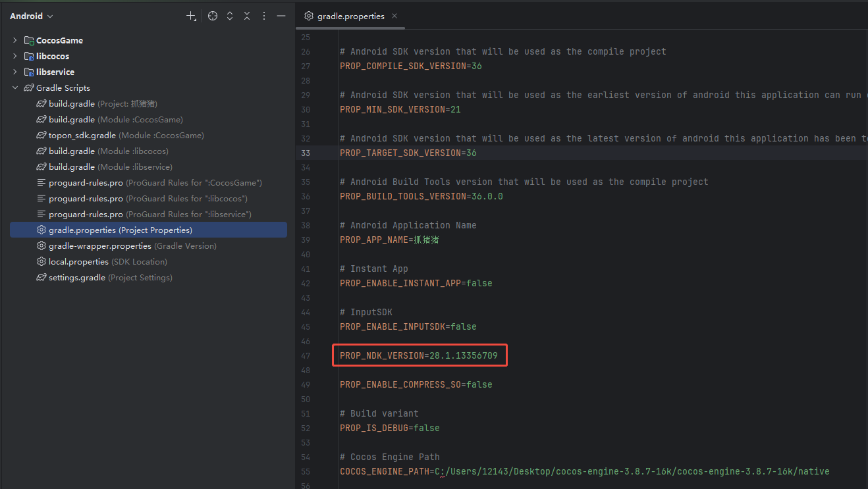
Task: Open project panel options three-dot menu
Action: point(264,16)
